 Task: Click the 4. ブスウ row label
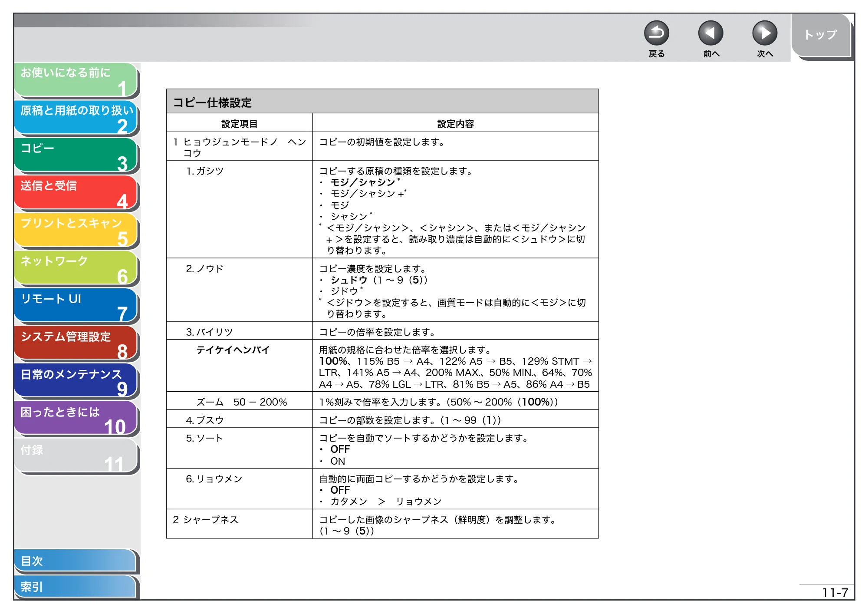pos(205,420)
